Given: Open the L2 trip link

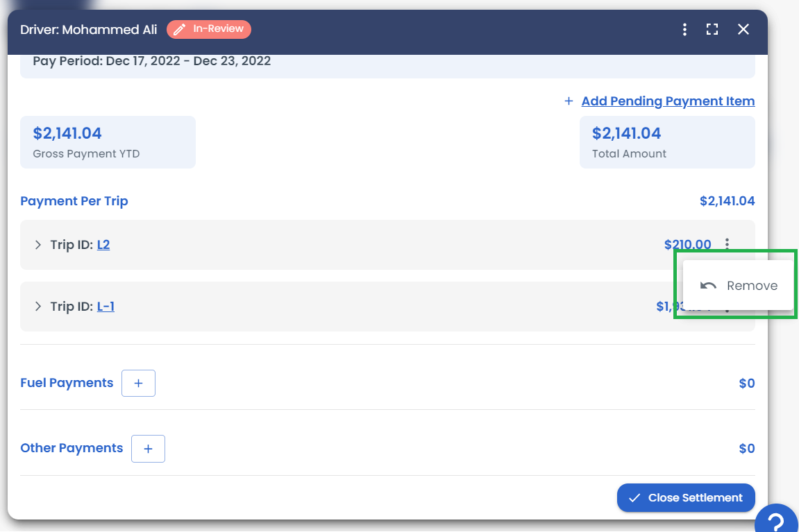Looking at the screenshot, I should [103, 245].
